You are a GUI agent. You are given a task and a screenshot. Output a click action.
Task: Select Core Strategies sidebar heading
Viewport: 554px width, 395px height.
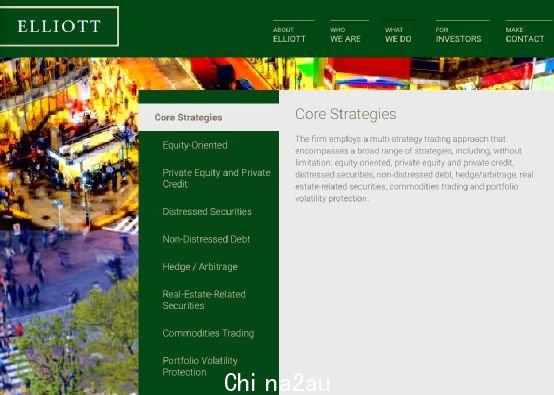pyautogui.click(x=188, y=117)
